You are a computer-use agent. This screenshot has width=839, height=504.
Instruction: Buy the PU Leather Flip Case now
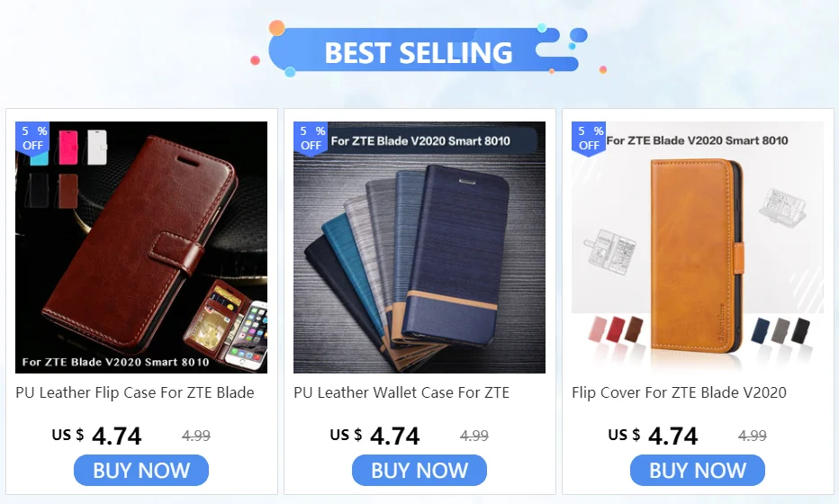tap(141, 471)
